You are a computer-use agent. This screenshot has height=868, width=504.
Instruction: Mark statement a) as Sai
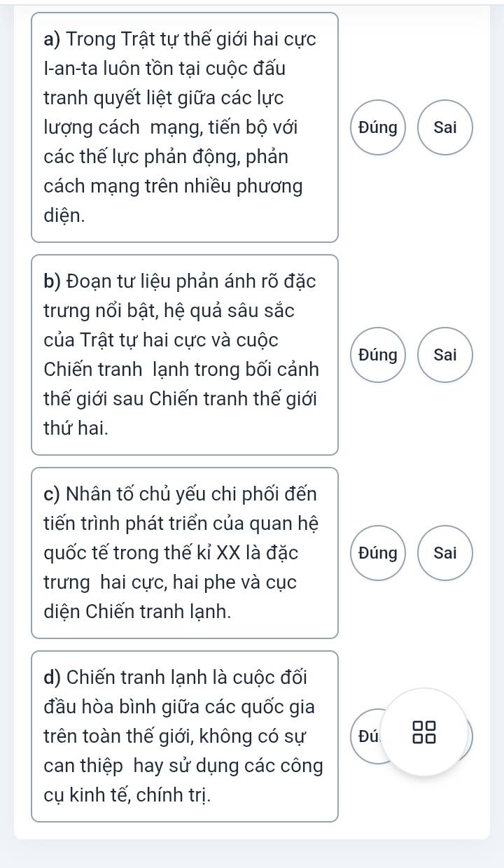(x=445, y=127)
